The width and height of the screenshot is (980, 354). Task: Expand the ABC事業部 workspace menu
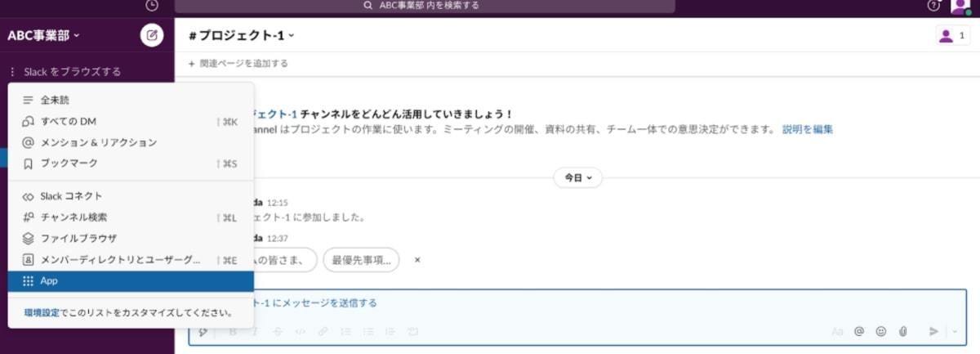click(x=43, y=35)
